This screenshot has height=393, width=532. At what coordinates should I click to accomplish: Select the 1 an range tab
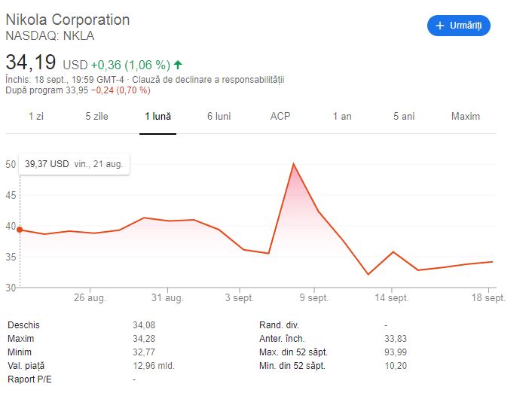point(342,117)
